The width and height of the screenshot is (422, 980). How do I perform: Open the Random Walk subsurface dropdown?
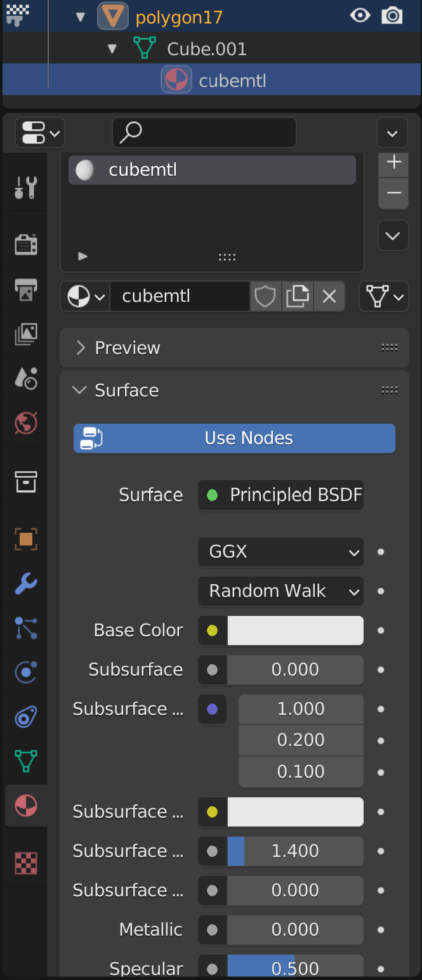[280, 591]
